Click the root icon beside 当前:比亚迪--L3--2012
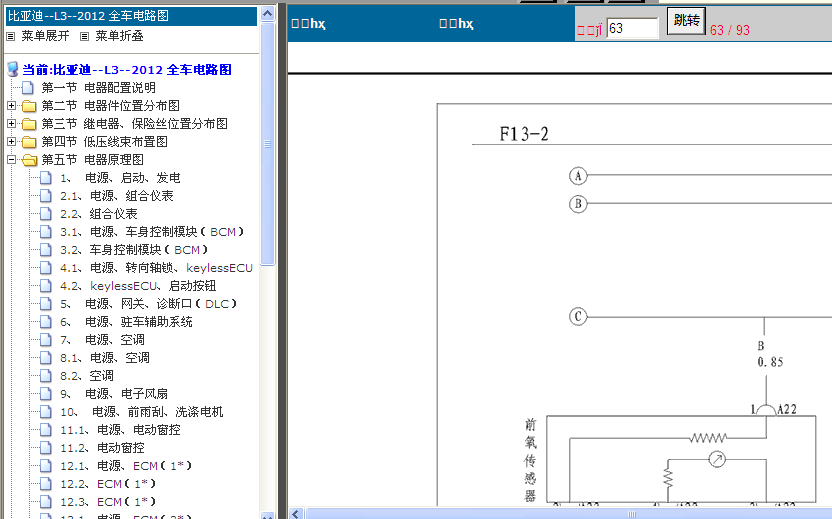This screenshot has height=519, width=832. (13, 69)
